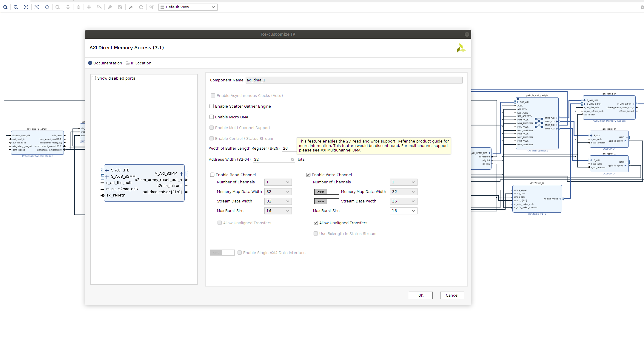
Task: Enable Scatter Gather Engine checkbox
Action: pos(212,106)
